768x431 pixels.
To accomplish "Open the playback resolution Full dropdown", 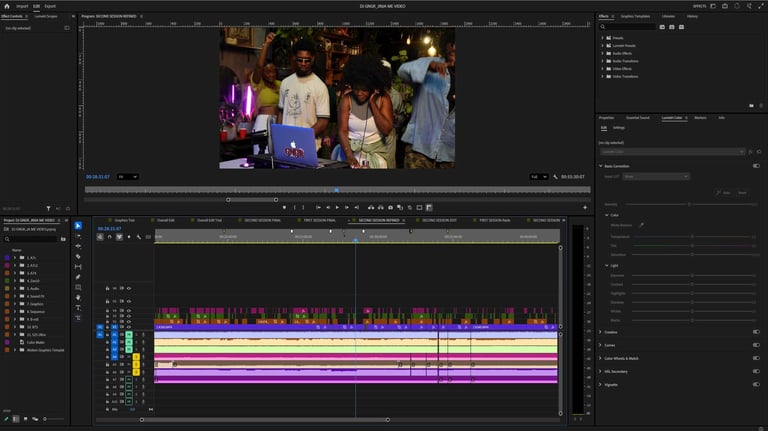I will 539,176.
